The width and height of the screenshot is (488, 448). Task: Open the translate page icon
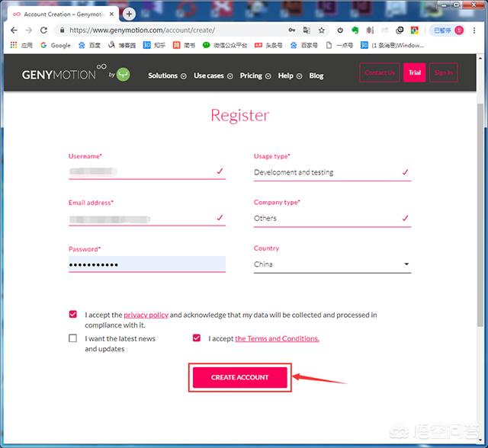(307, 30)
